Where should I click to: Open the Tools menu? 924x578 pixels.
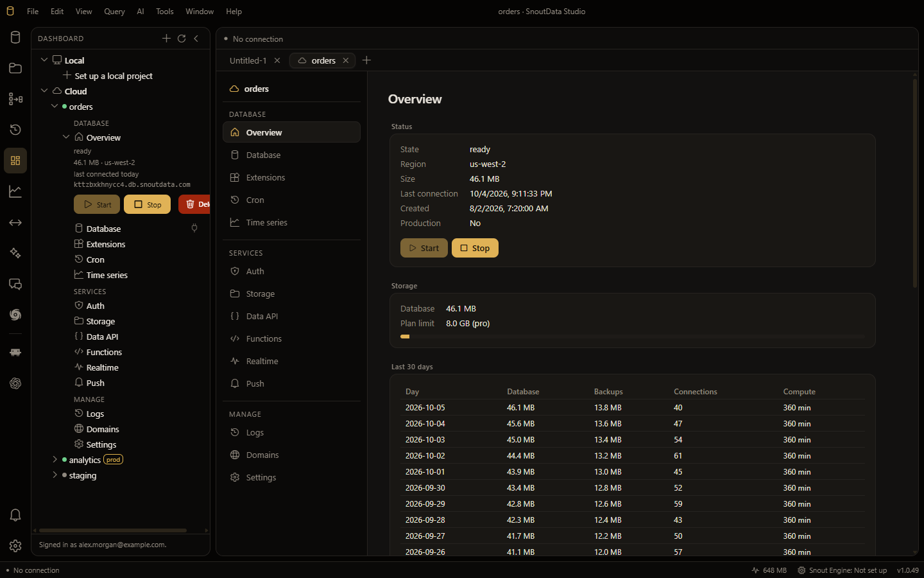[x=165, y=12]
